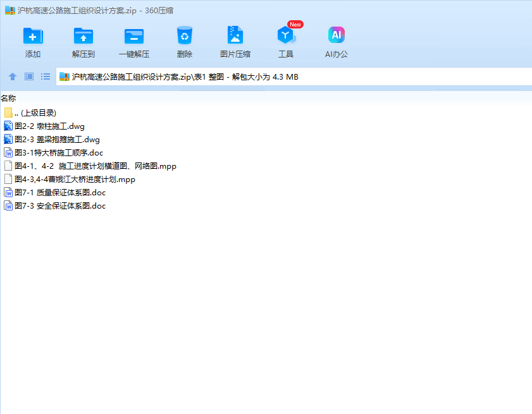This screenshot has height=414, width=532.
Task: Select file 图3-1特大桥施工顺序.doc
Action: point(53,152)
